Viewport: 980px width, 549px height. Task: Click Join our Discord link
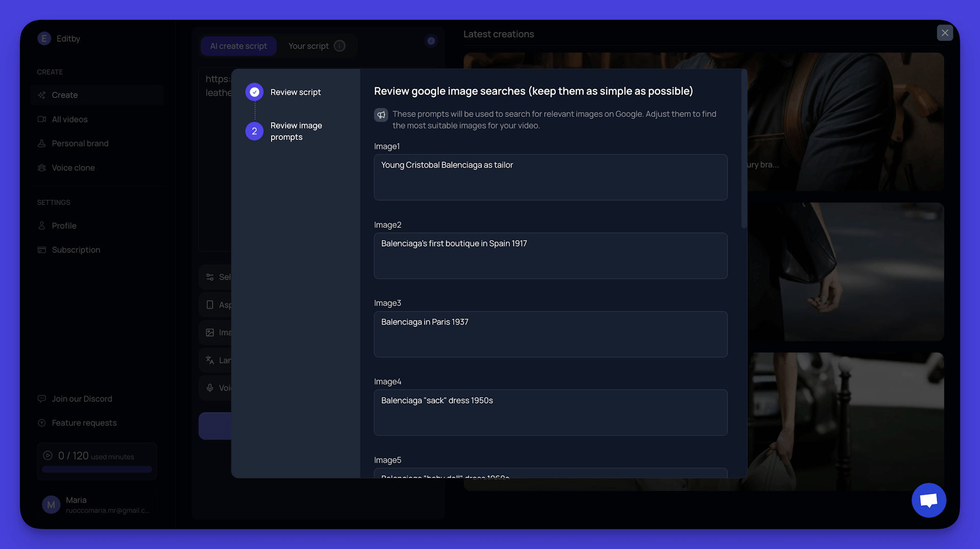tap(82, 399)
